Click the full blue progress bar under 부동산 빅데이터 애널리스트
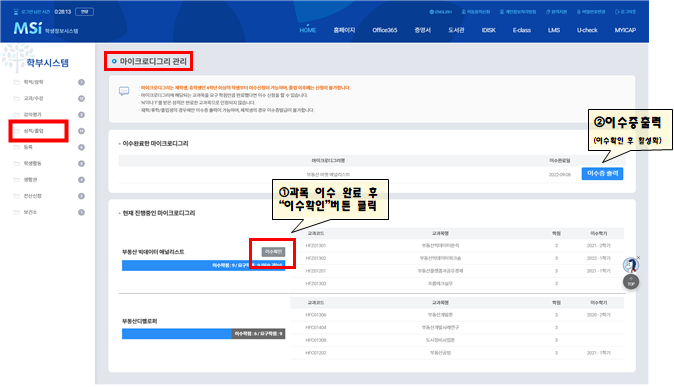This screenshot has width=674, height=387. (x=203, y=265)
